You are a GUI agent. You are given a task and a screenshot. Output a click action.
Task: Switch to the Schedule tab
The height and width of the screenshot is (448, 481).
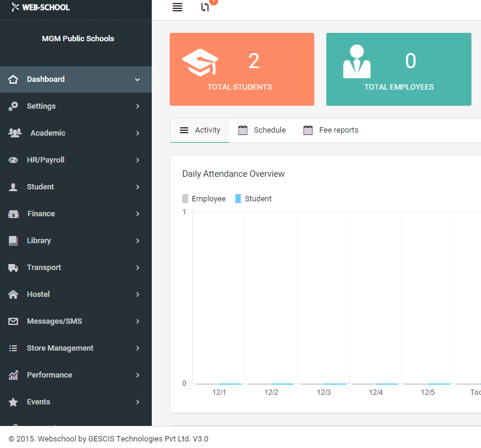click(262, 130)
